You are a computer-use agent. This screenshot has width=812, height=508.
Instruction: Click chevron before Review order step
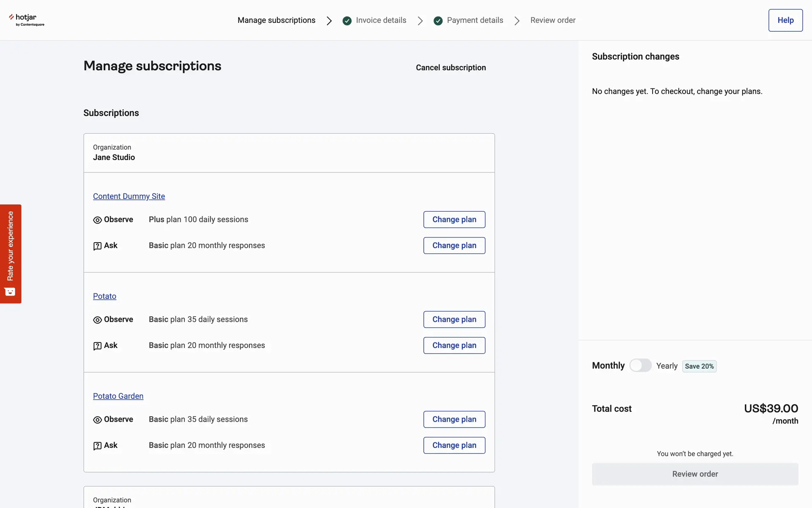point(517,21)
